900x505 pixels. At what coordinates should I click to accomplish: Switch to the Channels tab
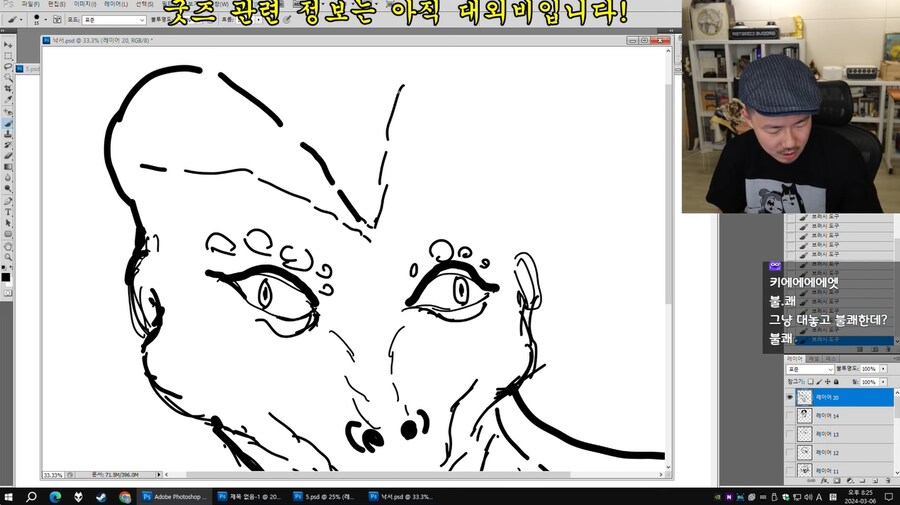pos(814,359)
